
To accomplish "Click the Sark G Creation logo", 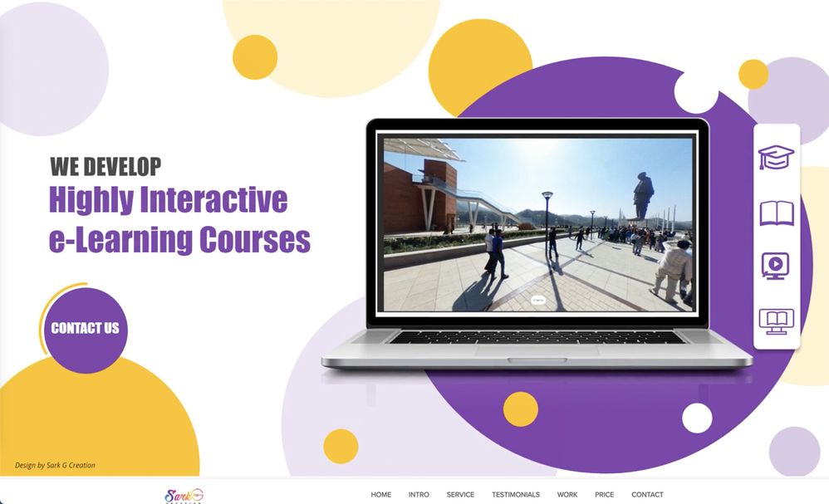I will (x=184, y=496).
